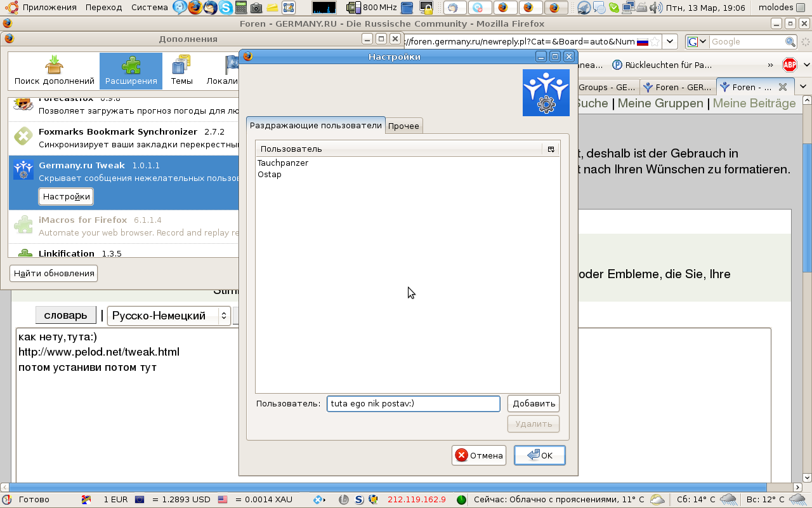Screen dimensions: 812x508
Task: Switch to the Прочее tab
Action: tap(403, 126)
